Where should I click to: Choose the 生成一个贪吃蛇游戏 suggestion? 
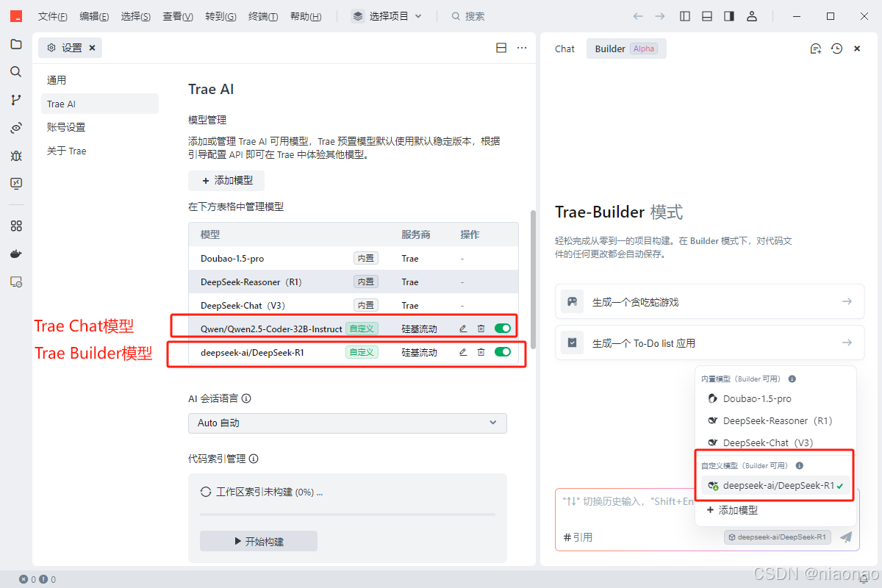(710, 301)
